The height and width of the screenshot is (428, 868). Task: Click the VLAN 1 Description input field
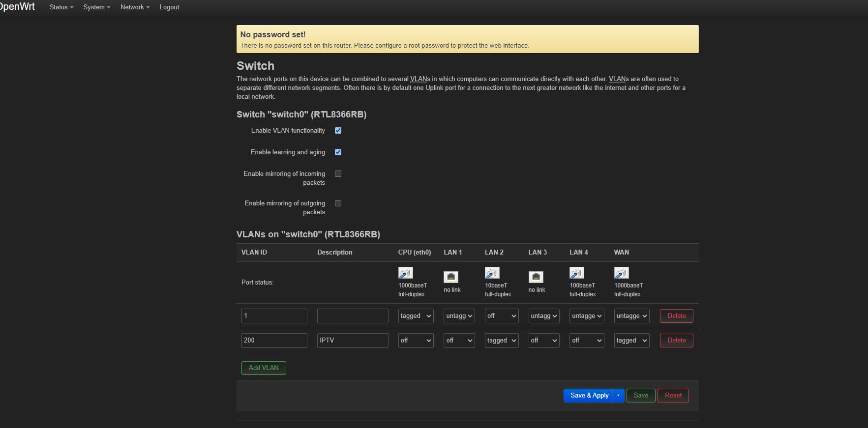click(x=353, y=316)
